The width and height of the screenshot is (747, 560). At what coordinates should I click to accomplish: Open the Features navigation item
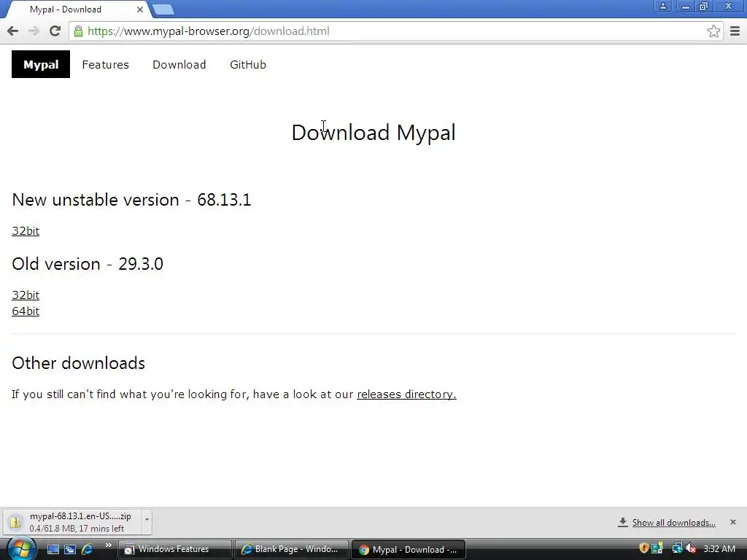tap(105, 64)
